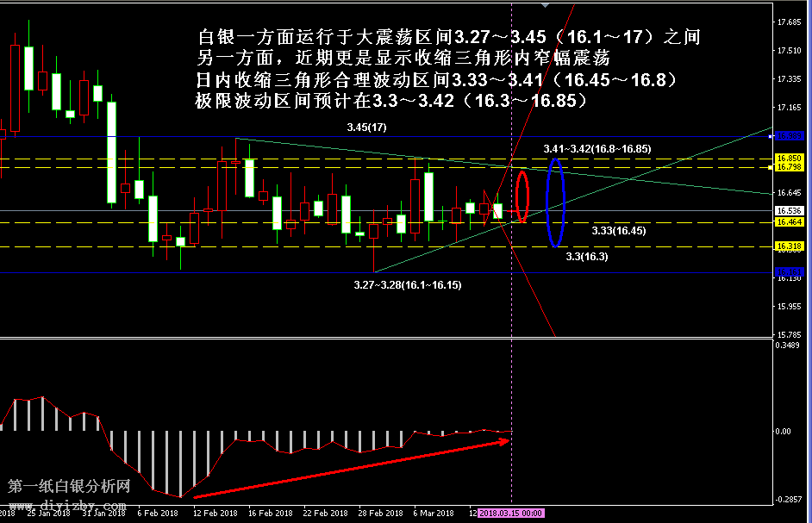
Task: Select the 16.464 yellow price tag
Action: pos(789,222)
